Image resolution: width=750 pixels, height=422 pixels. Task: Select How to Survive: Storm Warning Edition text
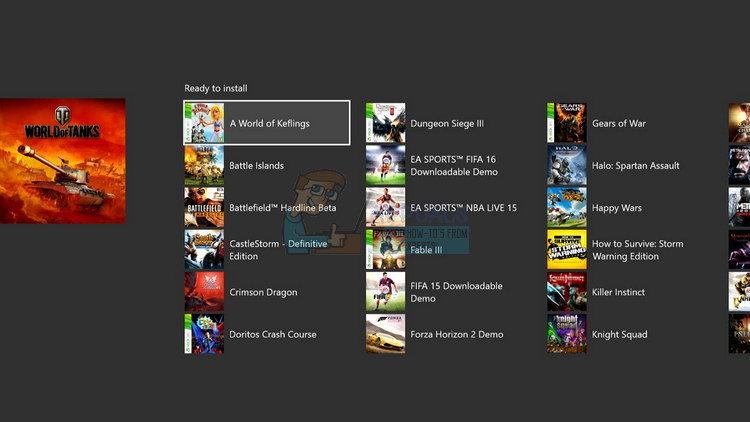638,250
